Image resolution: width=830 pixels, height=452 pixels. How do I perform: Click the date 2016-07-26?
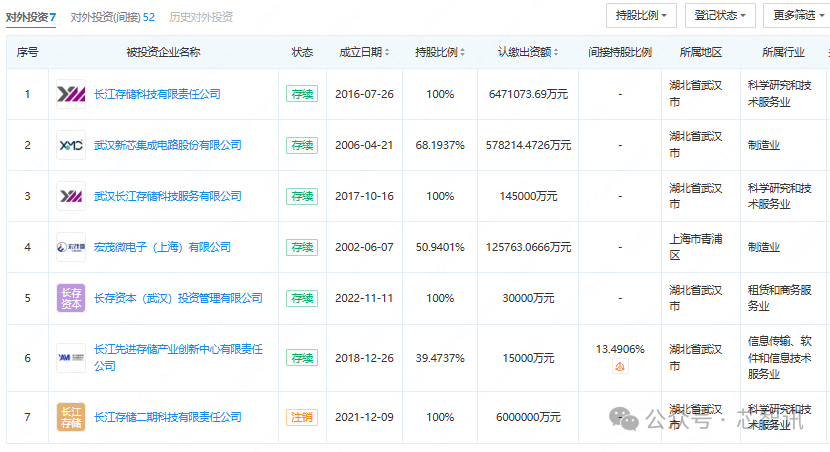[x=364, y=94]
